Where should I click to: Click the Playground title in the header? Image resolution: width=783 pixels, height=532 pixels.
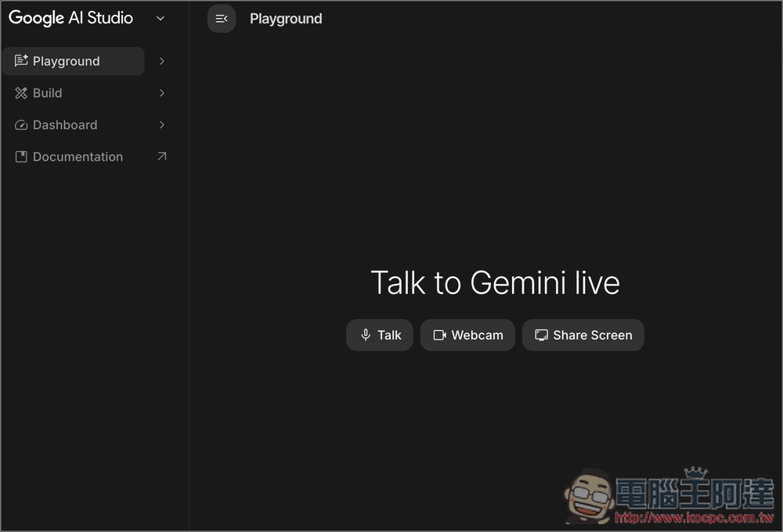[x=286, y=18]
